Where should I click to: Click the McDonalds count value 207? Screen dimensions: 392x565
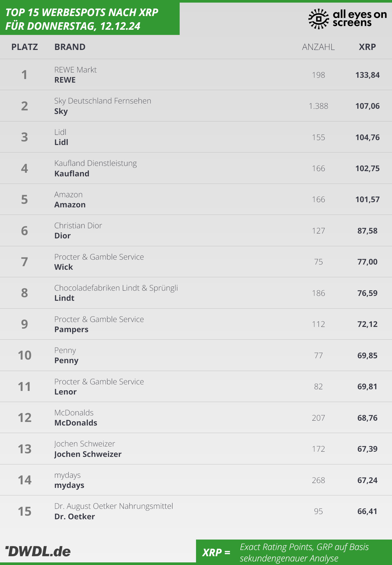tap(318, 418)
